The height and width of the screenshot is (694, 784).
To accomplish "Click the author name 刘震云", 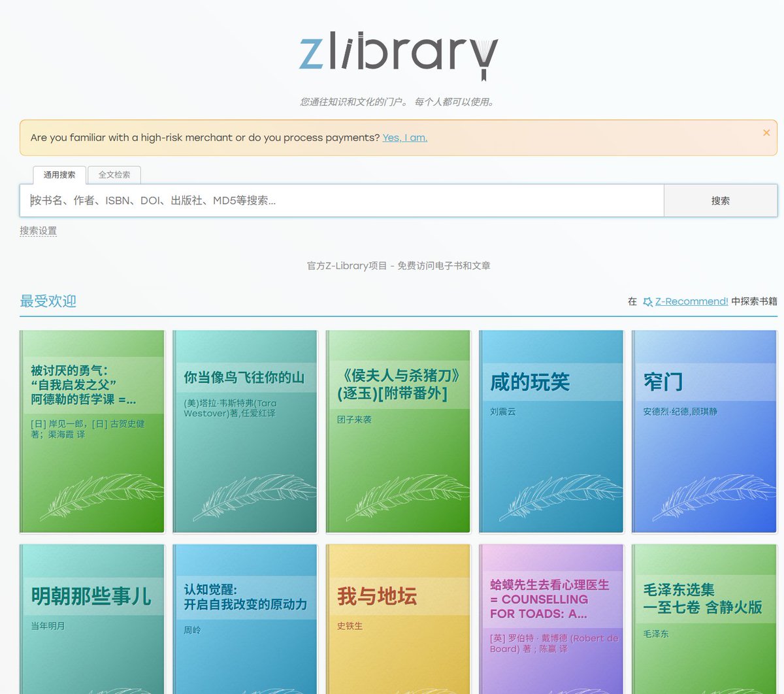I will [x=502, y=412].
